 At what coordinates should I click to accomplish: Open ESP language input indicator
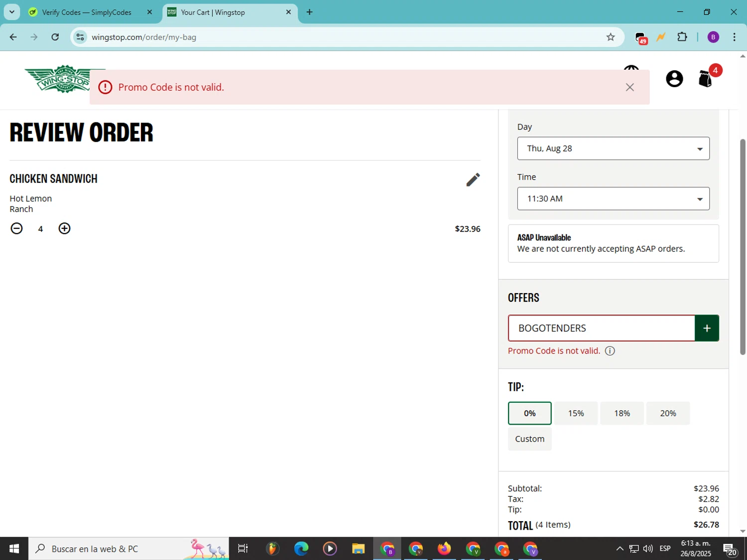click(x=665, y=549)
